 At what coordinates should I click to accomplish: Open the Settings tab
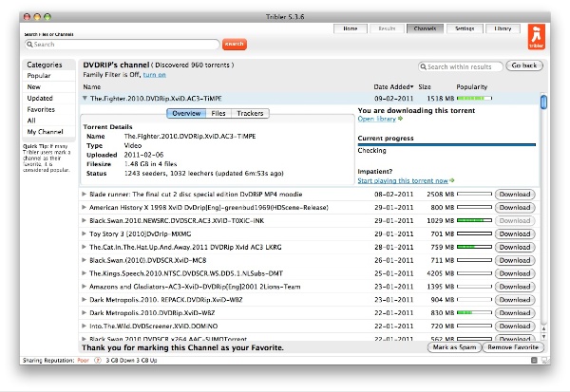[465, 28]
